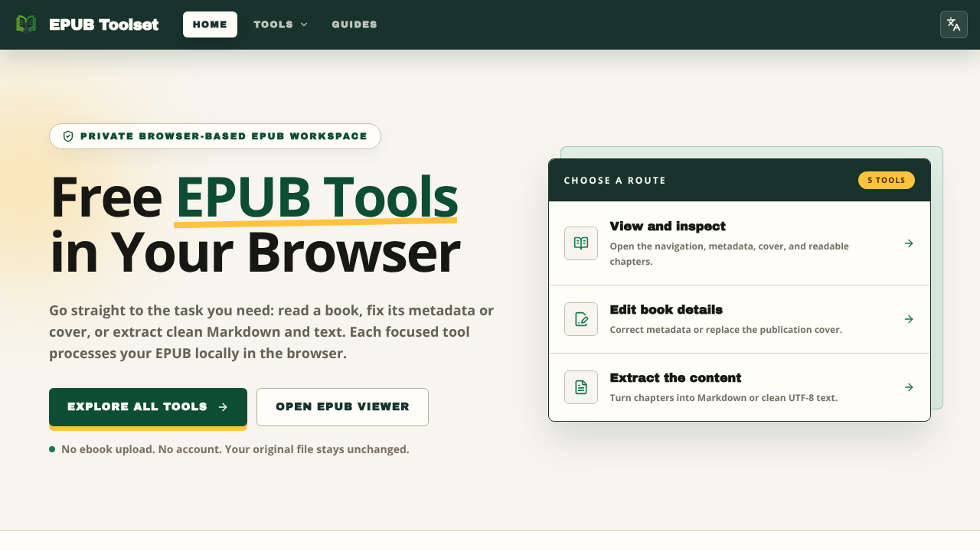
Task: Click the open-book icon beside View and inspect
Action: [x=581, y=243]
